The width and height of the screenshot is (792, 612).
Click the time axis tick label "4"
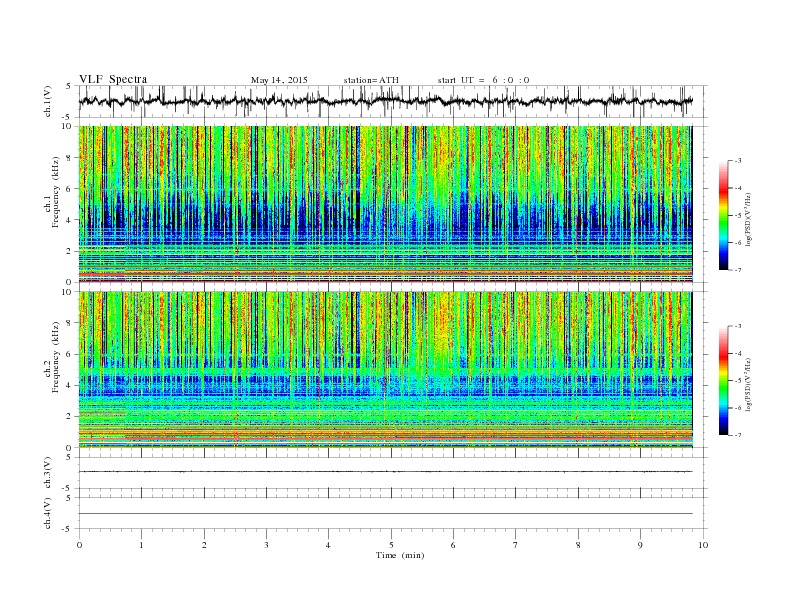tap(328, 545)
